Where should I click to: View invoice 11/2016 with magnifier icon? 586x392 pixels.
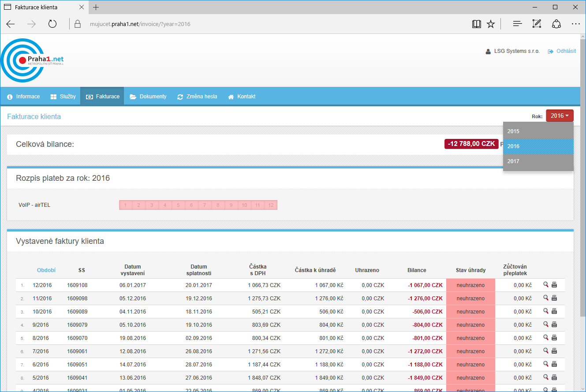(x=546, y=298)
